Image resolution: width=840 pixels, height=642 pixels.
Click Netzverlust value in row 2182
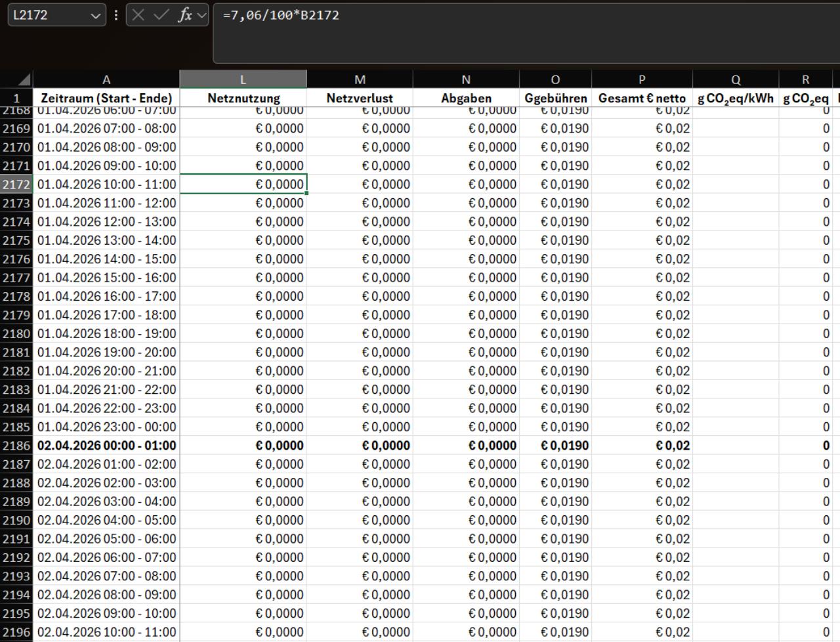tap(360, 371)
